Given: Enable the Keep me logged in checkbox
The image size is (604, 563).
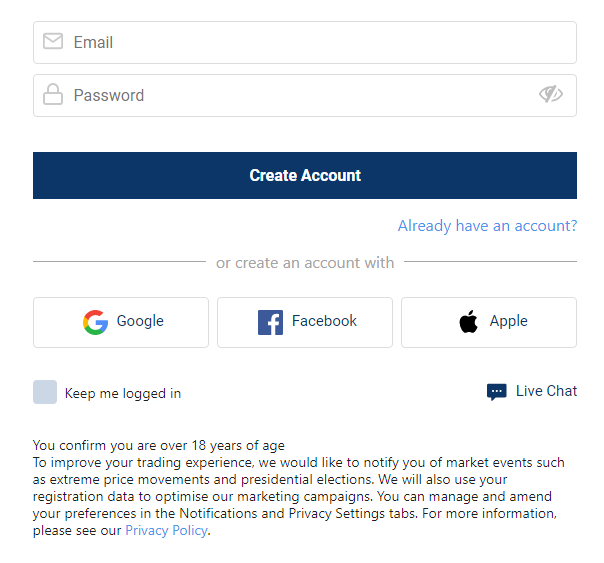Looking at the screenshot, I should tap(45, 392).
